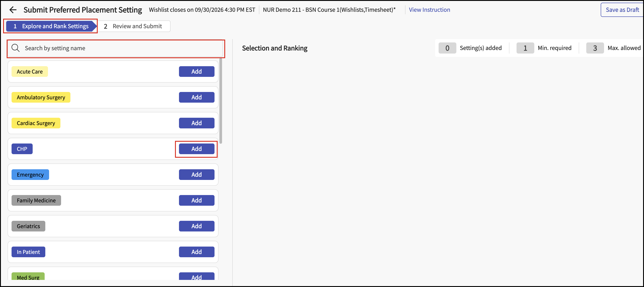Add the Acute Care setting
Screen dimensions: 644x287
coord(197,72)
